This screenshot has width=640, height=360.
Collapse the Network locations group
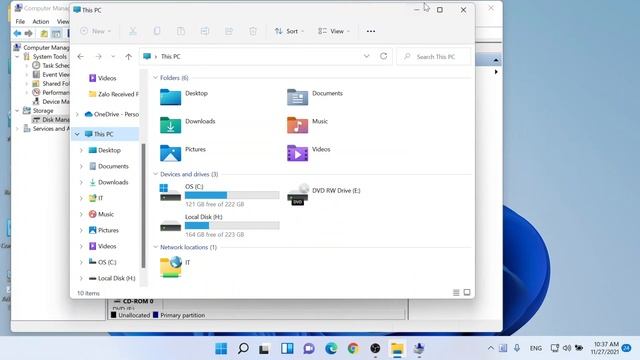pos(155,247)
